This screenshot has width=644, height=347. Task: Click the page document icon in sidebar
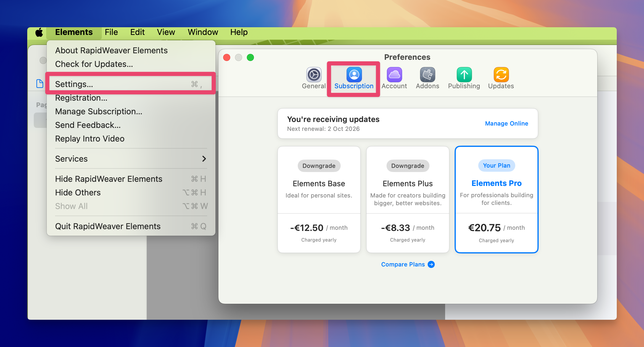click(x=40, y=84)
